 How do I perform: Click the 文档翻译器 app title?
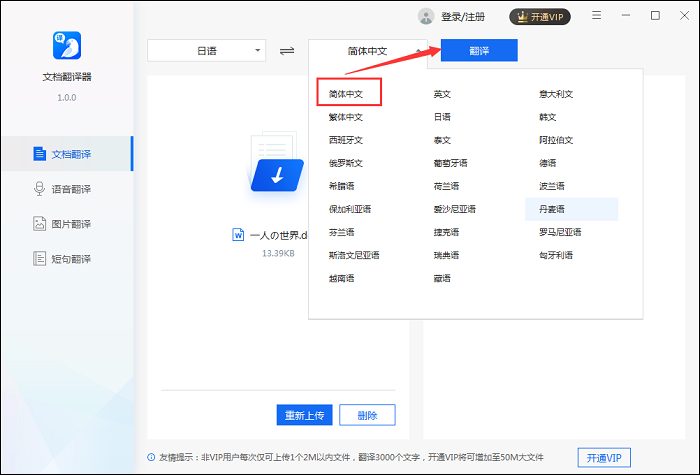(x=67, y=77)
